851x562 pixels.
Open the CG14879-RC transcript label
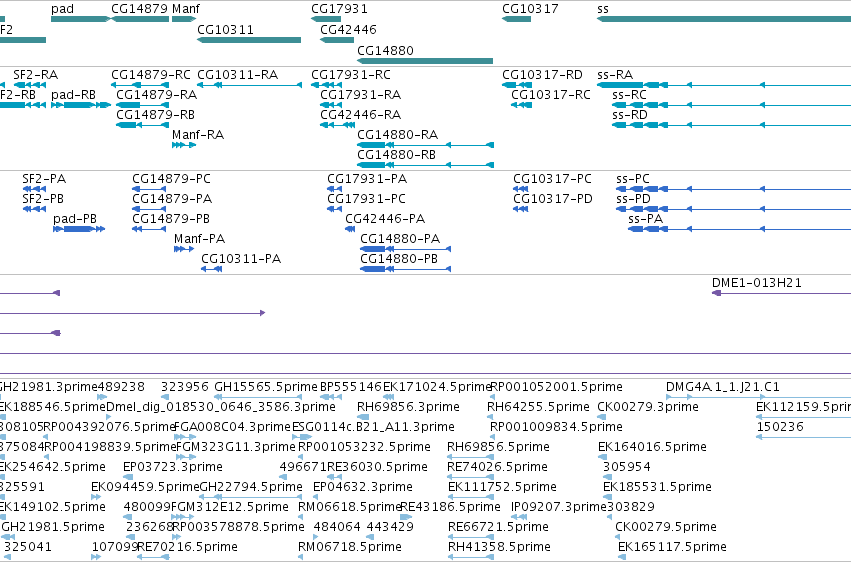pyautogui.click(x=151, y=75)
